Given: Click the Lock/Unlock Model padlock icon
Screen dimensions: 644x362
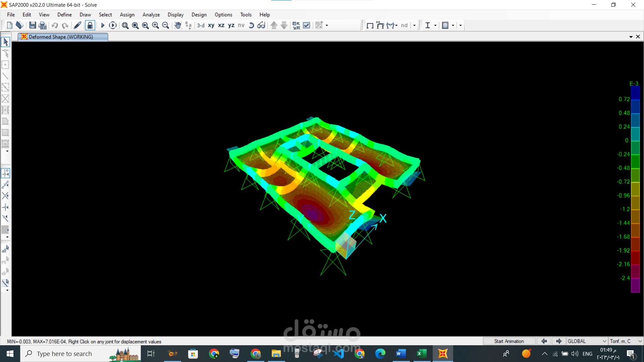Looking at the screenshot, I should coord(90,25).
